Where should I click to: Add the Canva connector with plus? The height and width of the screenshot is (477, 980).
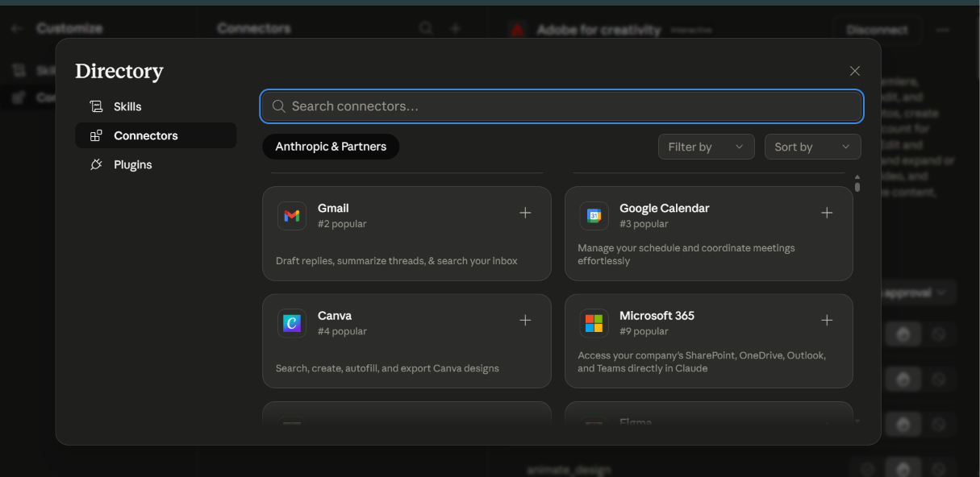[525, 320]
